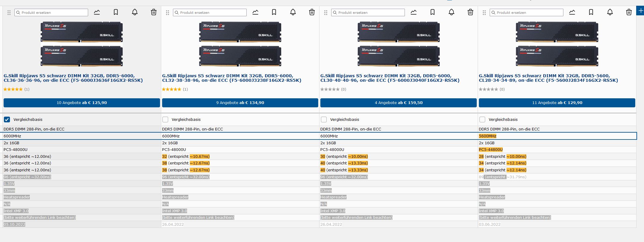Screen dimensions: 644x242
Task: Focus Produkt ersetzen field of first column
Action: pos(51,13)
